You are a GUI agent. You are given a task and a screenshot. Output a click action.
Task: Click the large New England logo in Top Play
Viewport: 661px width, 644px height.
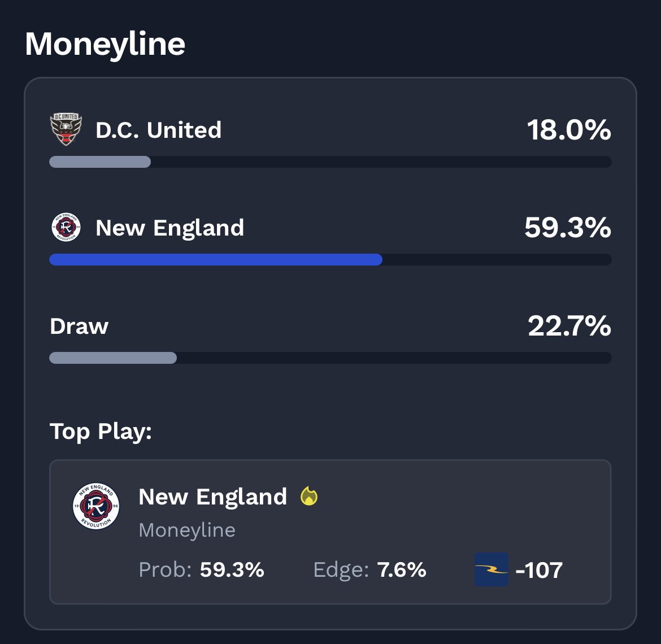(x=96, y=507)
